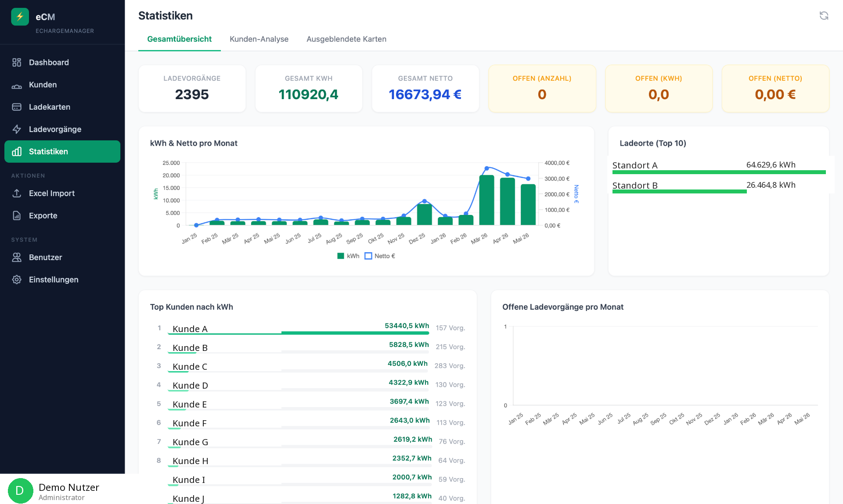
Task: Click Standort A progress bar
Action: [x=719, y=172]
